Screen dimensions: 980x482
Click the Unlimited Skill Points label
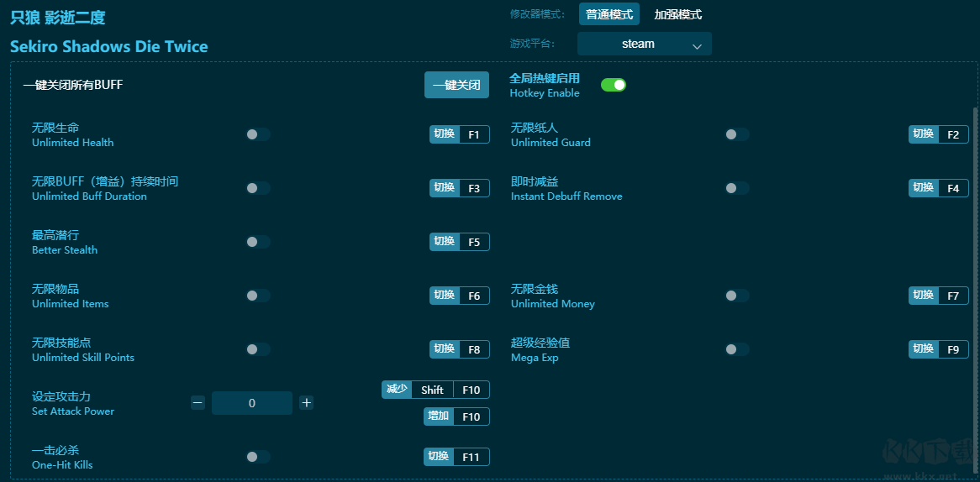[83, 357]
